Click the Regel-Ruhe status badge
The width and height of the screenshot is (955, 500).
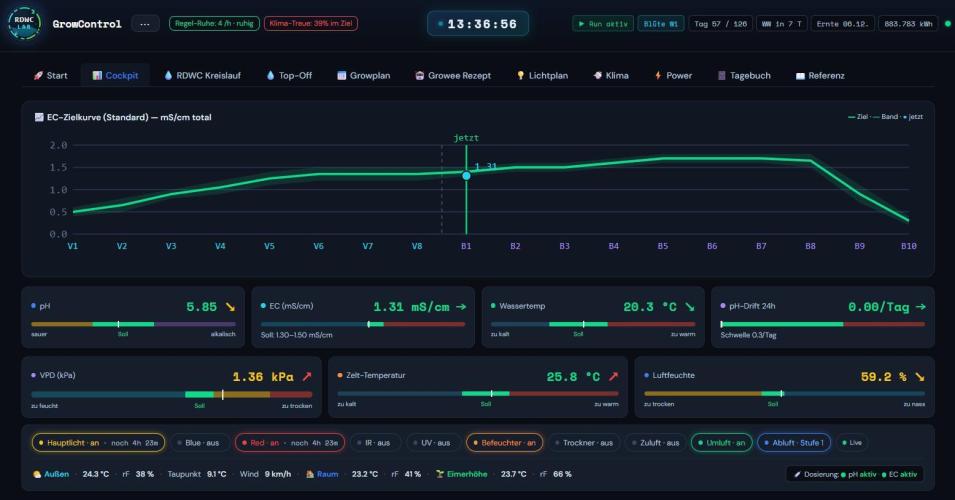(214, 24)
